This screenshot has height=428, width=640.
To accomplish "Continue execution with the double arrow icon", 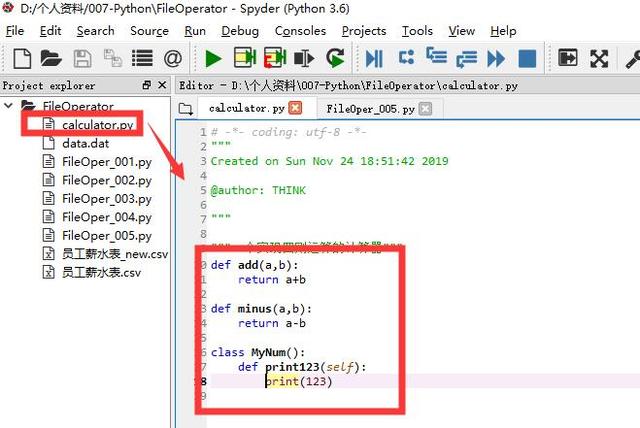I will click(x=496, y=59).
